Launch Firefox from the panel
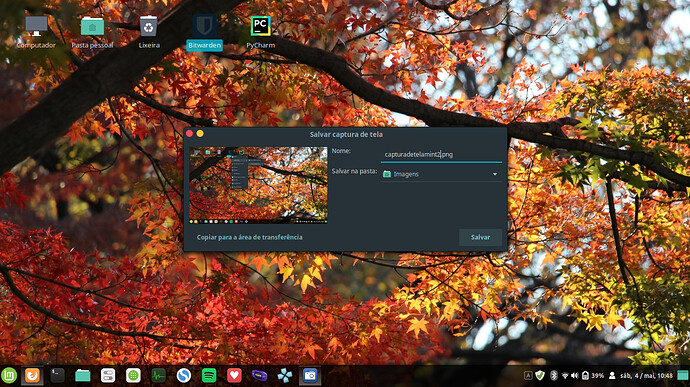This screenshot has height=387, width=690. pos(32,376)
